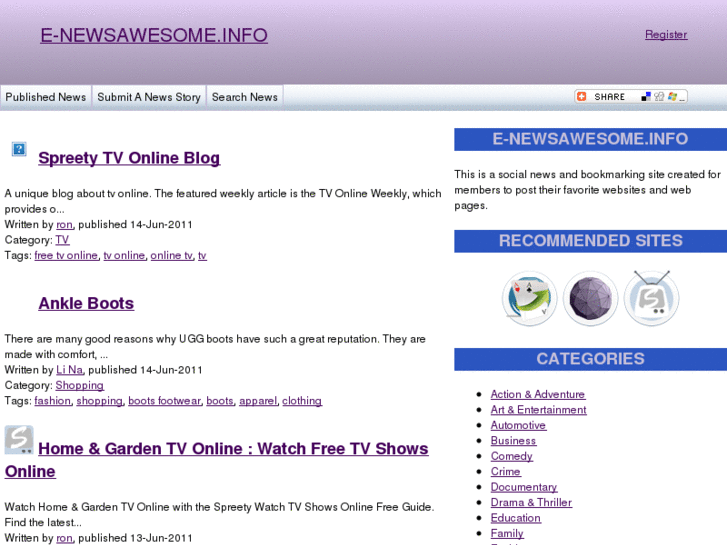Click the Delicious bookmark icon in share bar
This screenshot has width=727, height=545.
click(x=646, y=96)
